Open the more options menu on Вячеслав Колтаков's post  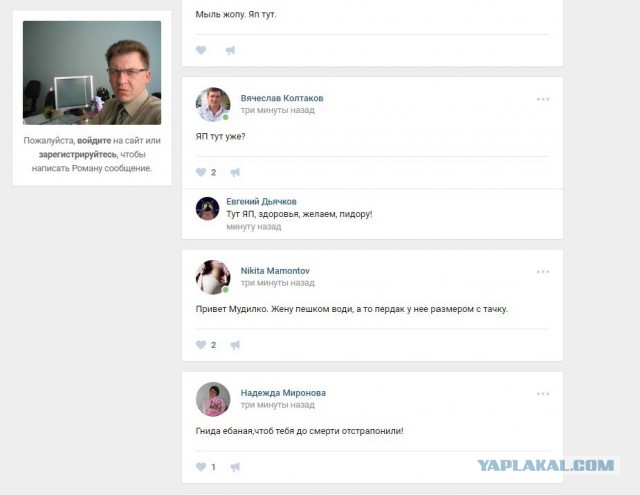pos(543,99)
